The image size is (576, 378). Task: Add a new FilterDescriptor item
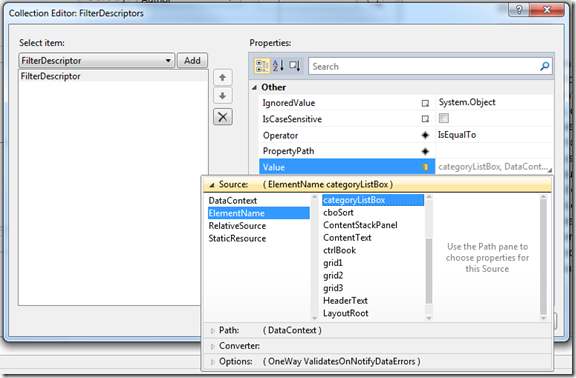click(192, 61)
